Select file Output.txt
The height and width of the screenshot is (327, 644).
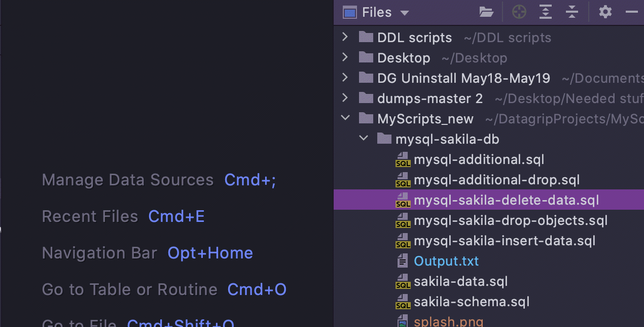click(489, 260)
